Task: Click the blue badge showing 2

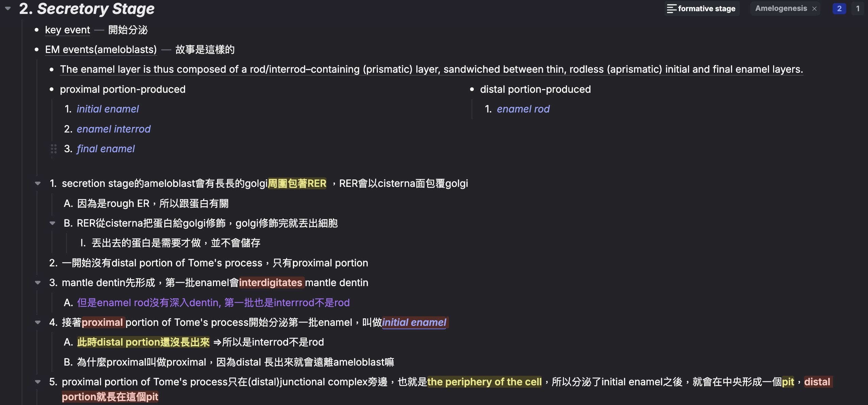Action: (839, 8)
